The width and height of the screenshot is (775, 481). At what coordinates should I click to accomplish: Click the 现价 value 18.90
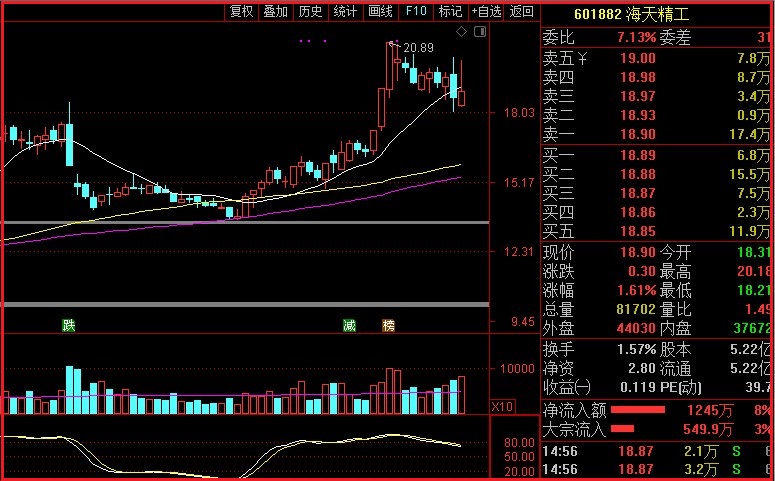(x=638, y=253)
